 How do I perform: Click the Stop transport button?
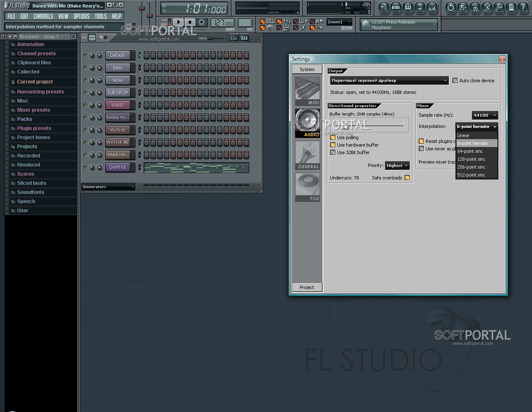190,22
